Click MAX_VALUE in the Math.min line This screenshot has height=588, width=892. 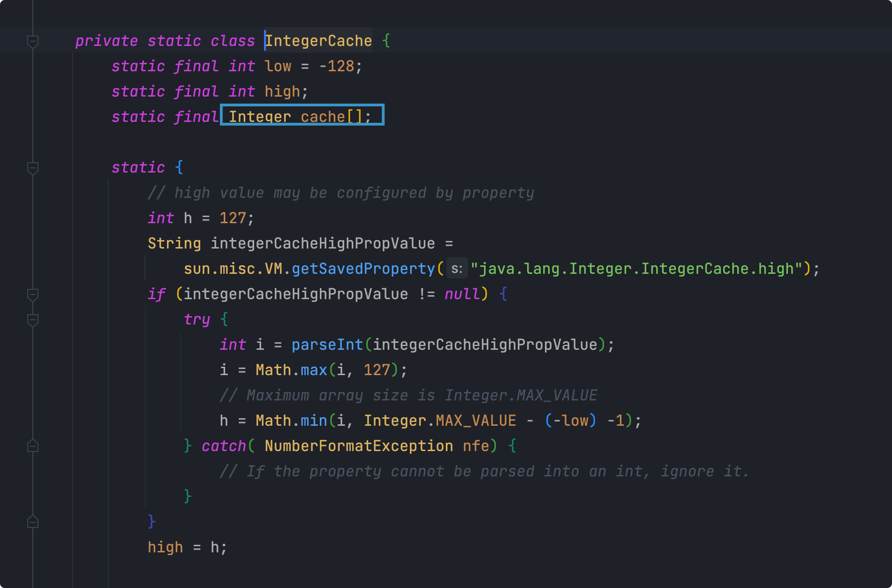[476, 421]
